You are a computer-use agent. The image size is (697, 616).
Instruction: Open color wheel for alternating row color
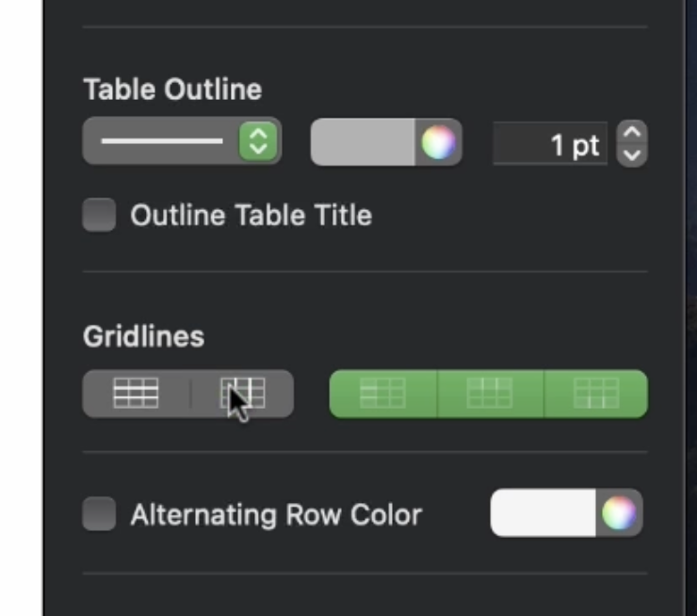tap(619, 513)
